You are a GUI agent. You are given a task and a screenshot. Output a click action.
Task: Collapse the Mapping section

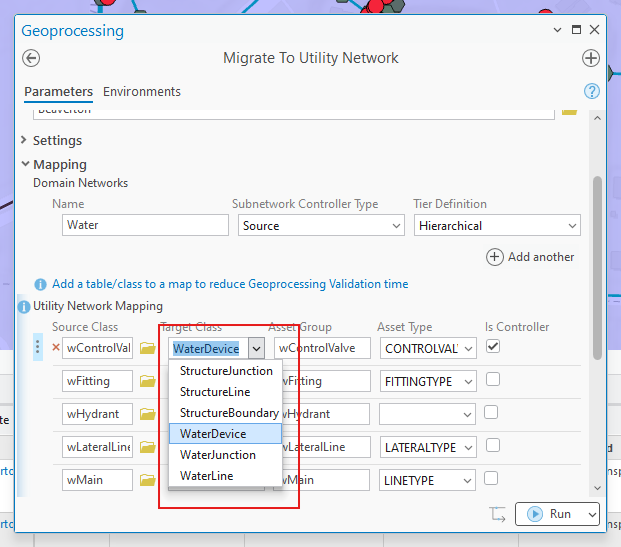click(25, 164)
